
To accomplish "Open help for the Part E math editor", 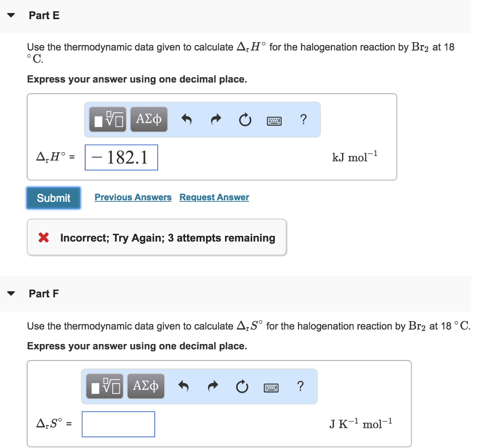I will [303, 120].
